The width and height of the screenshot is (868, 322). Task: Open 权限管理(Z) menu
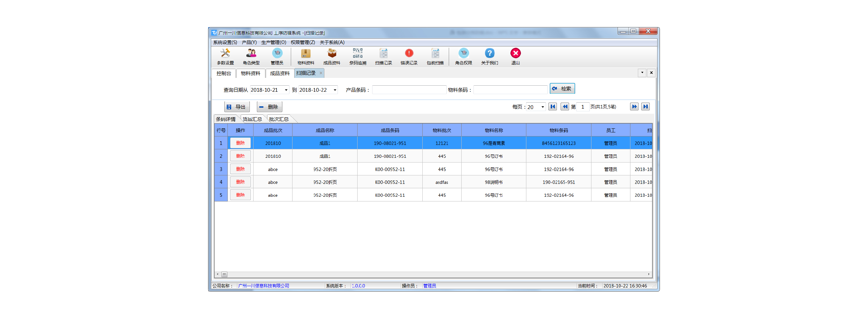point(303,42)
